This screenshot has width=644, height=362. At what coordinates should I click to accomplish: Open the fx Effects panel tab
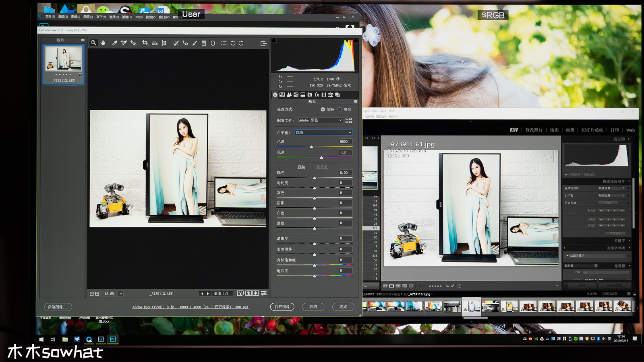[x=317, y=95]
